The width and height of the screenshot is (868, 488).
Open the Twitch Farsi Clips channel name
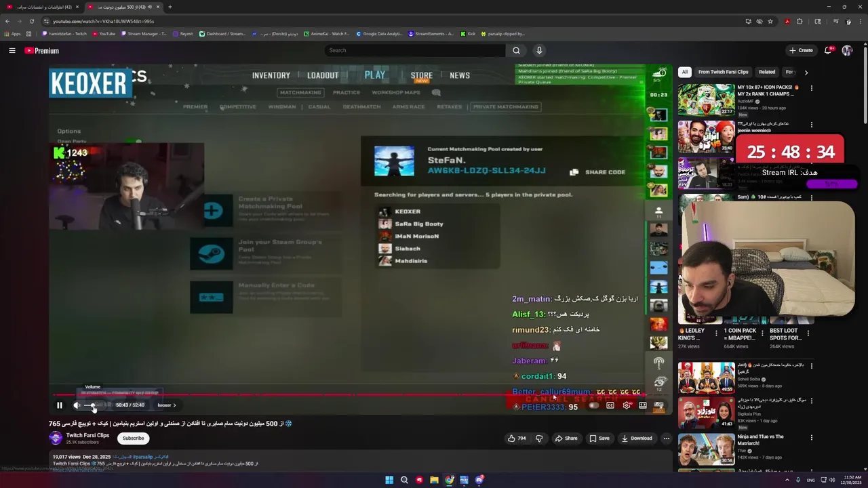coord(87,435)
